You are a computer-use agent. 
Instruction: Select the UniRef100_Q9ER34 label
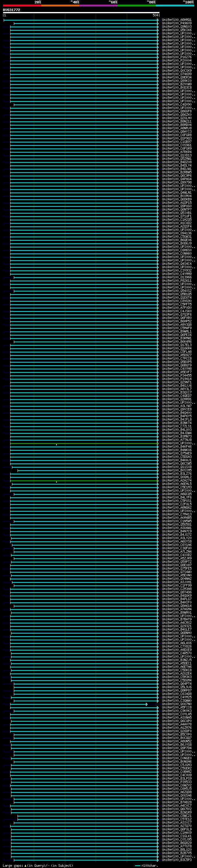177,78
